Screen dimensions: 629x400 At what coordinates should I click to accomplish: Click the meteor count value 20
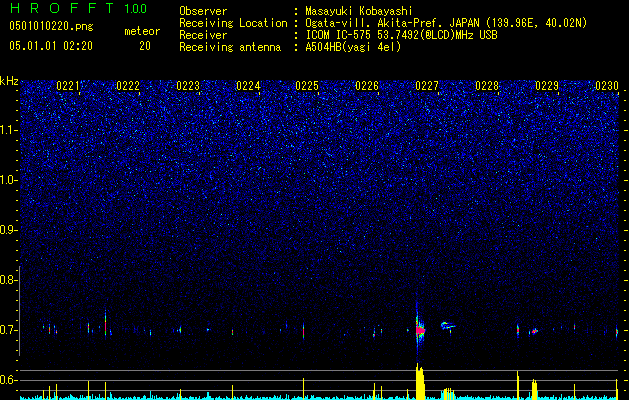[x=145, y=46]
